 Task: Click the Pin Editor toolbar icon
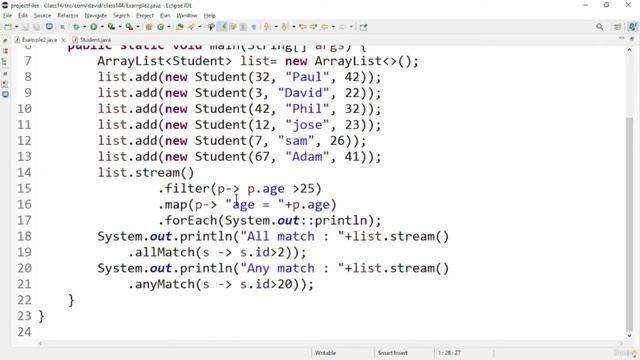[363, 27]
